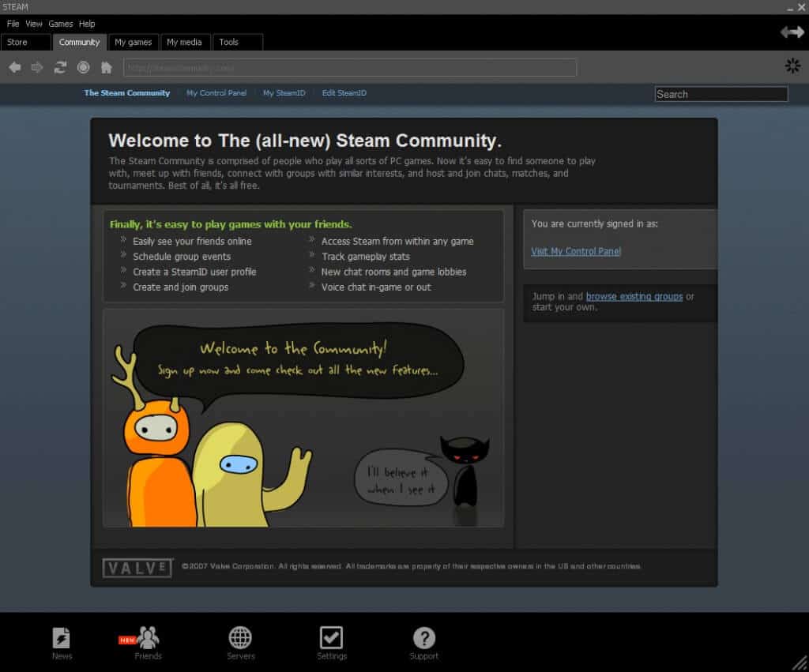This screenshot has height=672, width=809.
Task: Click the double-arrow mode switch icon
Action: click(792, 32)
